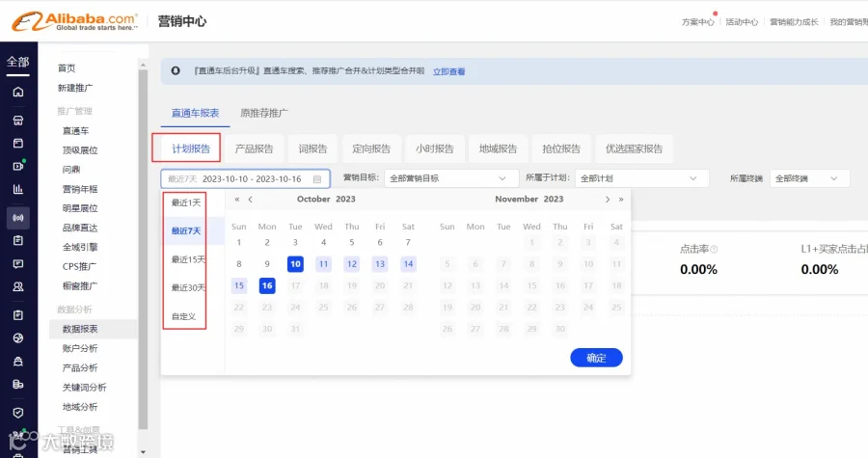Select the 最近30天 quick range option
Screen dimensions: 868x458
point(188,287)
